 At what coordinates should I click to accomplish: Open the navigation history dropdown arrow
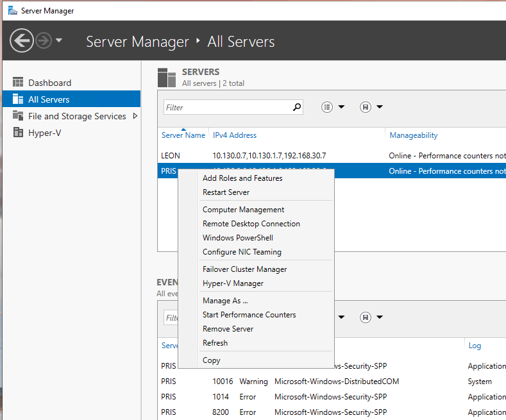click(59, 41)
